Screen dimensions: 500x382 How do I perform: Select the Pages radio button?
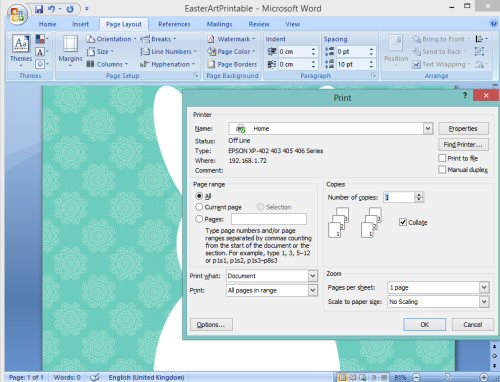[x=199, y=219]
